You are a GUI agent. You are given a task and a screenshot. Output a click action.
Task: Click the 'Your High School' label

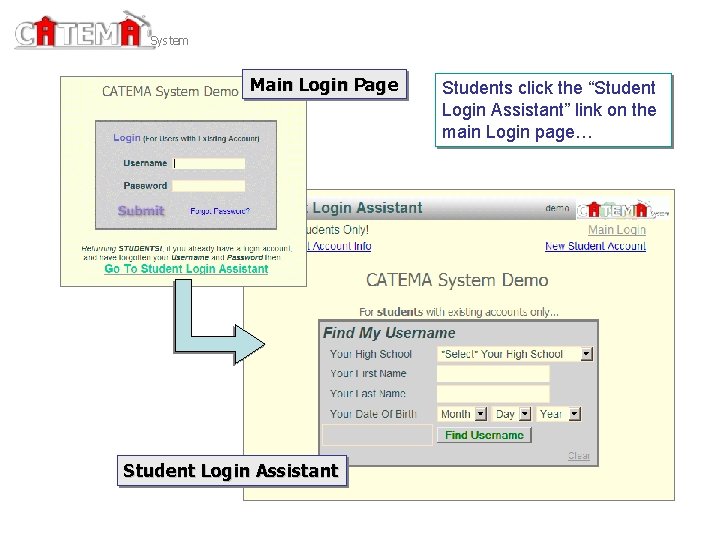point(371,354)
